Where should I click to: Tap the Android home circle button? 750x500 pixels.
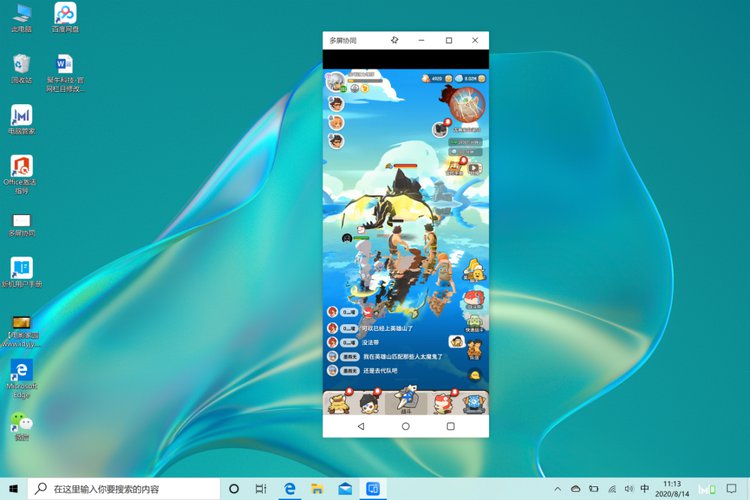coord(405,426)
